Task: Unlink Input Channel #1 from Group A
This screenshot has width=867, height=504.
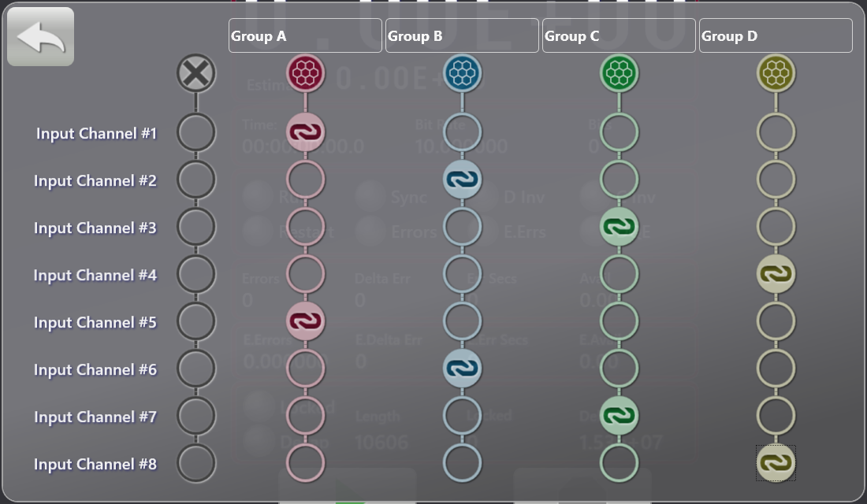Action: pos(306,132)
